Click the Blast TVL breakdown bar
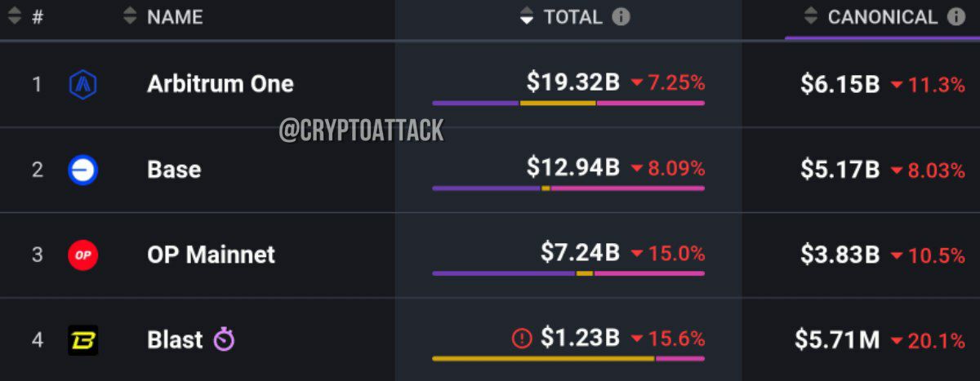Image resolution: width=980 pixels, height=381 pixels. pos(568,358)
